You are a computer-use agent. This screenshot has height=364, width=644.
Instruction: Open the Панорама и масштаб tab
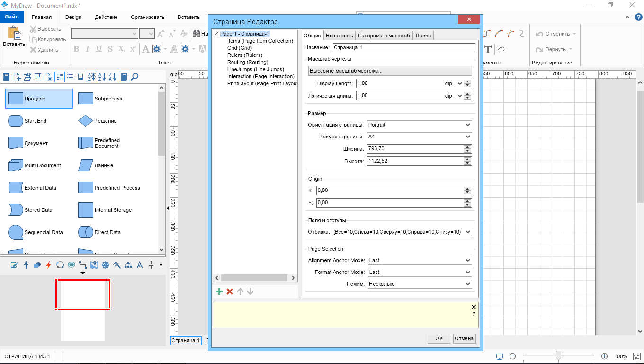pyautogui.click(x=384, y=36)
